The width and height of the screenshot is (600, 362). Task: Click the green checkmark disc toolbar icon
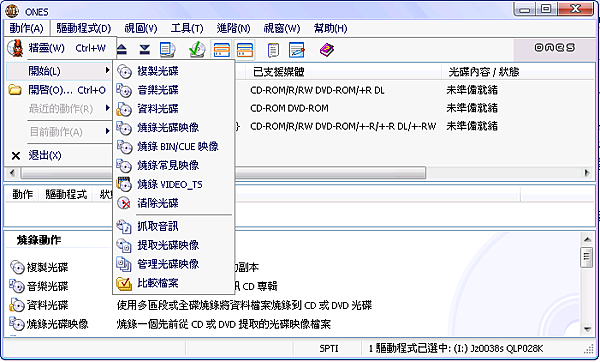tap(197, 49)
